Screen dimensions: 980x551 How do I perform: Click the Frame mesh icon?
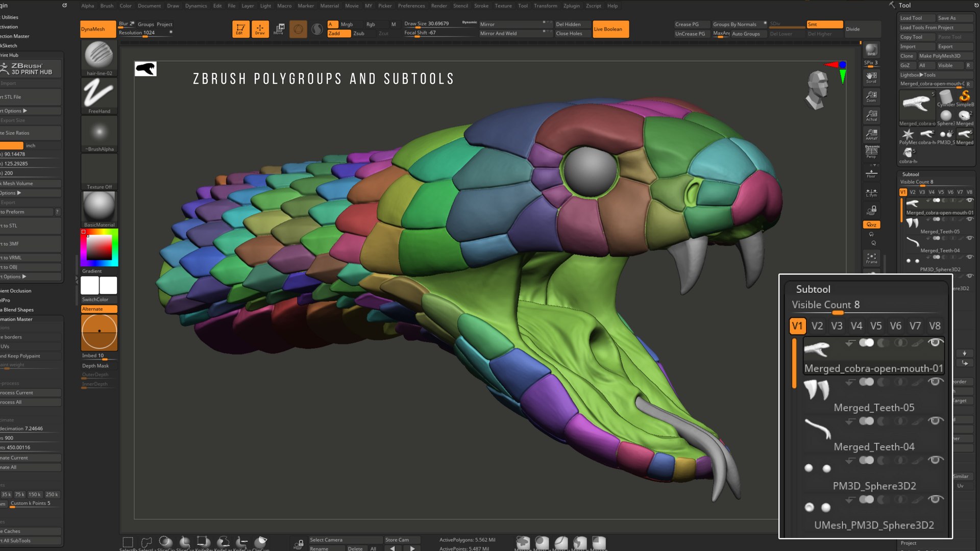(x=871, y=258)
